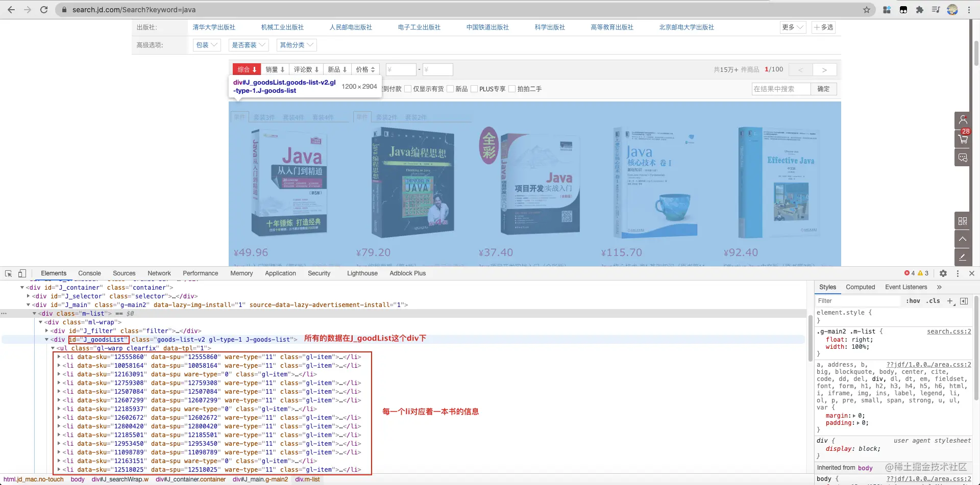Click the 在结果中搜索 input field
This screenshot has width=980, height=485.
(x=781, y=89)
